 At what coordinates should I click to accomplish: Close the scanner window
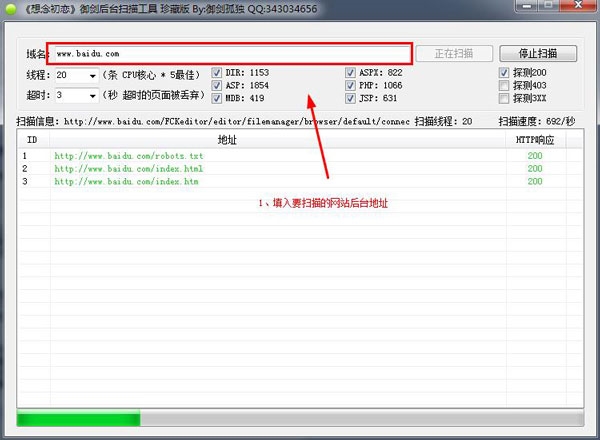pos(578,5)
